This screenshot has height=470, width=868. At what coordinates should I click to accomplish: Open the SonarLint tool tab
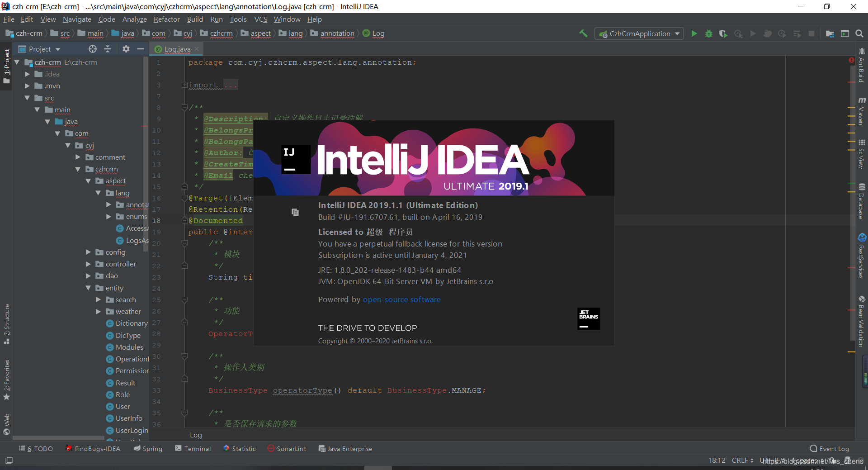pyautogui.click(x=287, y=449)
